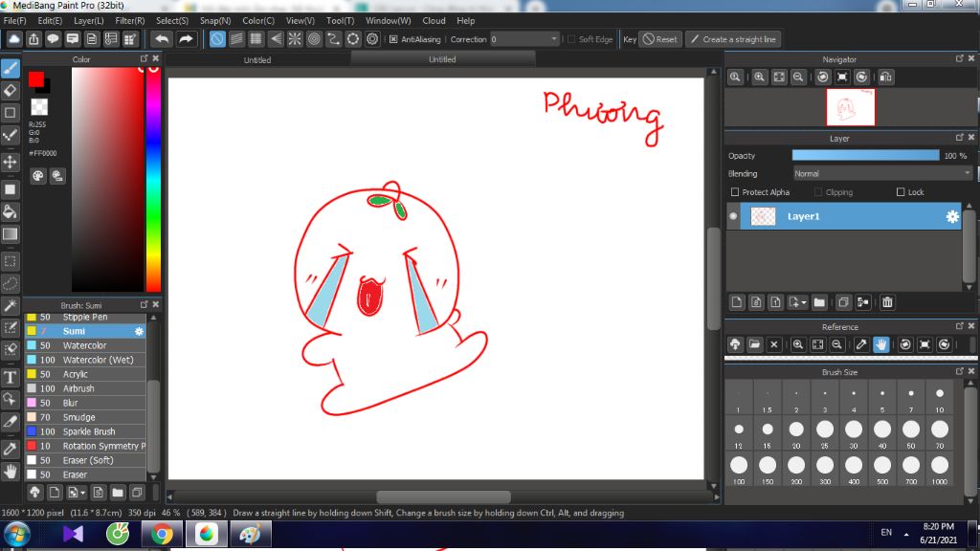The image size is (980, 551).
Task: Select the Gradient tool
Action: point(10,234)
